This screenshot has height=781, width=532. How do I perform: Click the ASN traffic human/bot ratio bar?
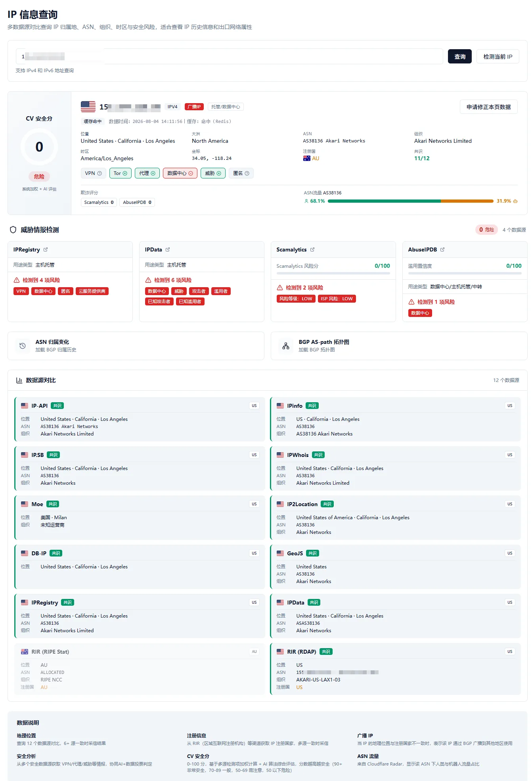click(x=411, y=201)
